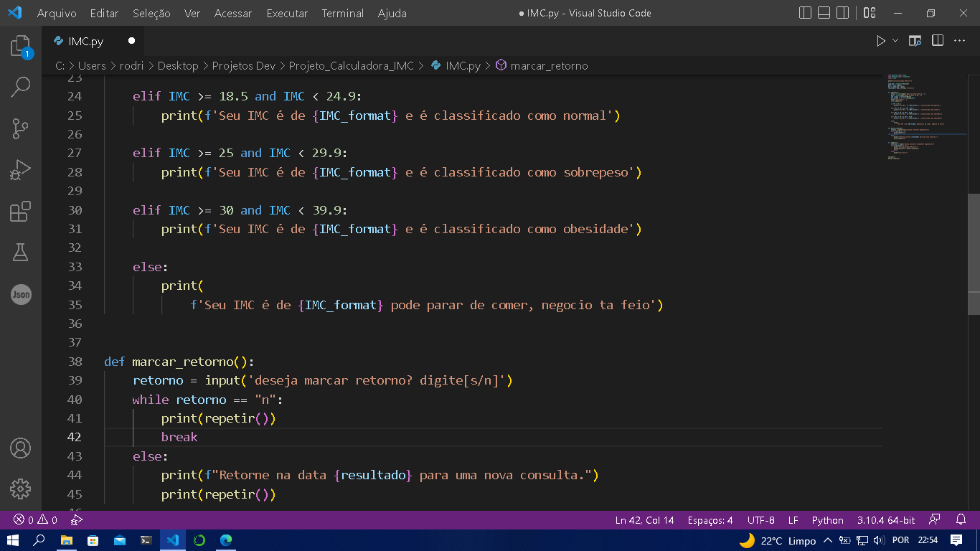The height and width of the screenshot is (551, 980).
Task: Expand the run options dropdown arrow
Action: pyautogui.click(x=895, y=41)
